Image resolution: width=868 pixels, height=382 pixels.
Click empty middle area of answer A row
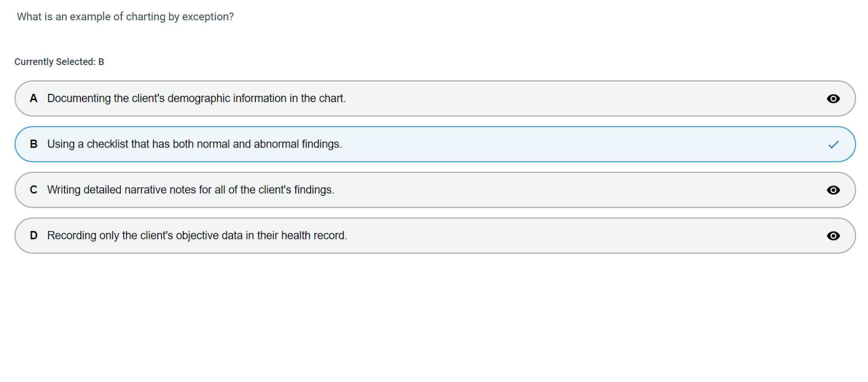tap(567, 99)
